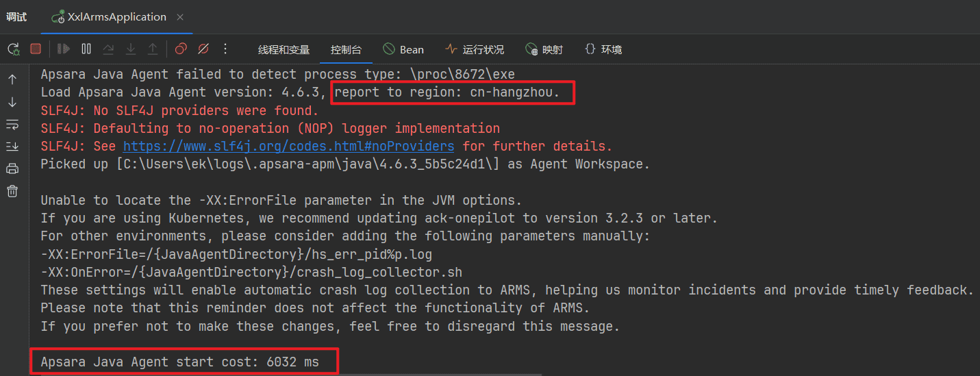Click line 'Please note that this reminder does not affect'
The image size is (980, 376).
pos(315,308)
